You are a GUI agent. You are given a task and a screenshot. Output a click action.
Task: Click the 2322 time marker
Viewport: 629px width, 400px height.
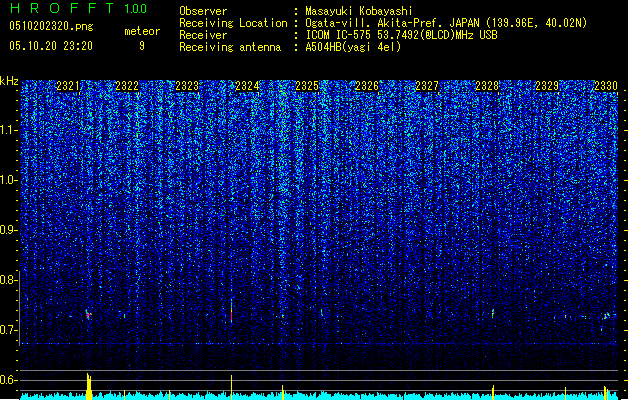pyautogui.click(x=127, y=86)
